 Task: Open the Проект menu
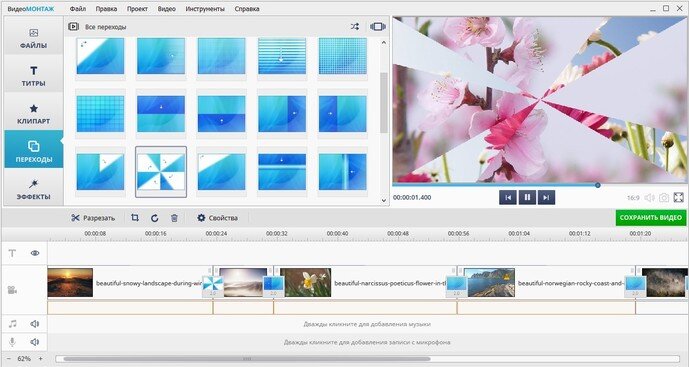(138, 8)
